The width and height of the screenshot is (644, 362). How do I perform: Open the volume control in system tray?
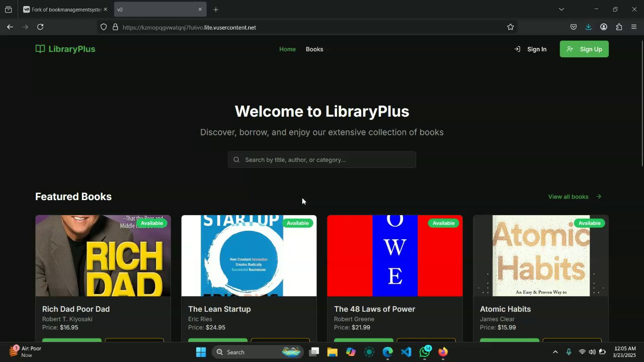(x=592, y=352)
